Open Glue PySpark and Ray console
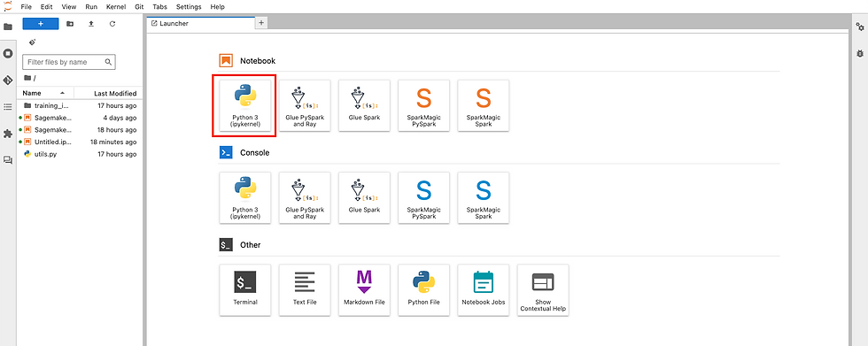This screenshot has height=346, width=868. click(x=305, y=198)
